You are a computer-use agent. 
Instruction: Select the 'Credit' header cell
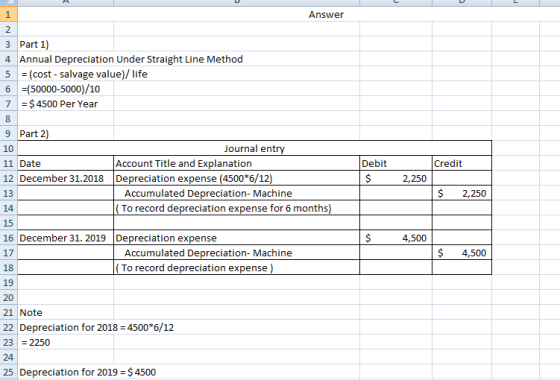(462, 164)
